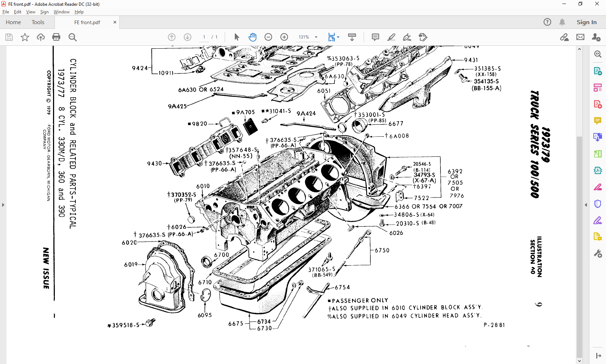Print the current PDF
Image resolution: width=606 pixels, height=364 pixels.
57,37
